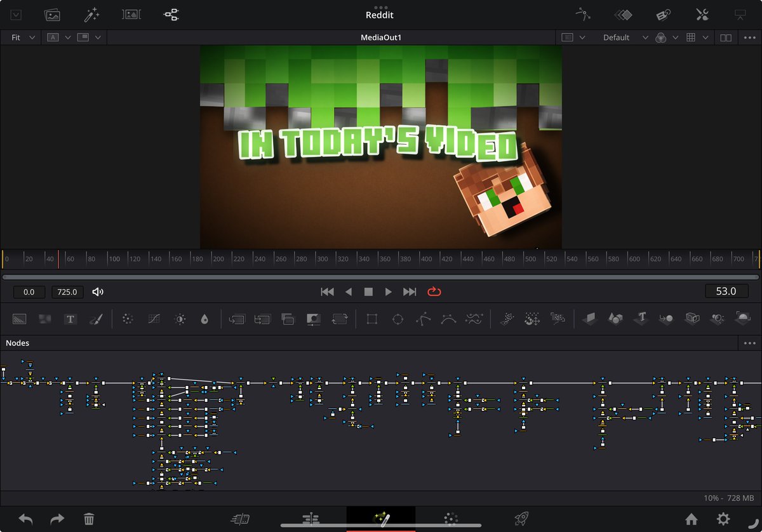Toggle the Nodes panel button
Image resolution: width=762 pixels, height=532 pixels.
pos(171,15)
